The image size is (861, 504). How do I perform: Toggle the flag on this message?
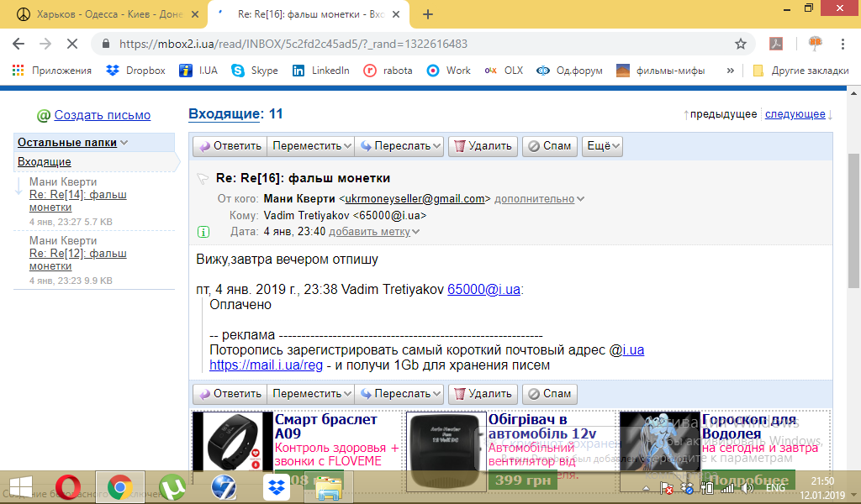click(x=203, y=178)
